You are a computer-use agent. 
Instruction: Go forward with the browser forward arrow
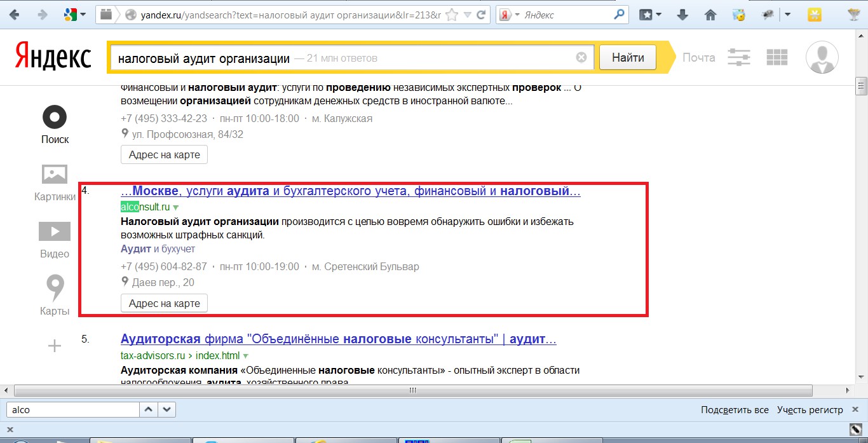[x=43, y=15]
